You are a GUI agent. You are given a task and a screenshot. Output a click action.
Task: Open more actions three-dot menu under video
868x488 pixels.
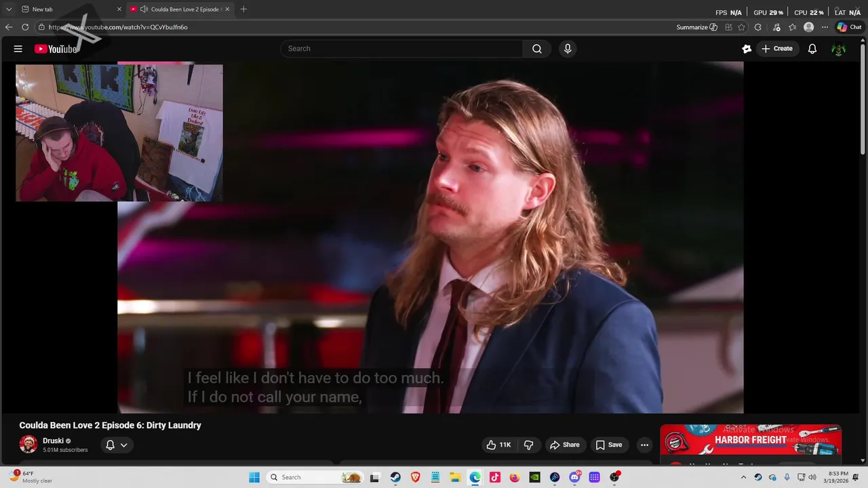pos(644,445)
